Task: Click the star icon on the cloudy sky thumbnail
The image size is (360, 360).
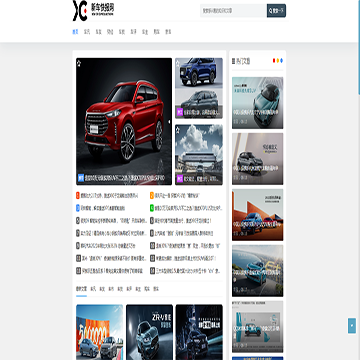Action: pos(178,129)
